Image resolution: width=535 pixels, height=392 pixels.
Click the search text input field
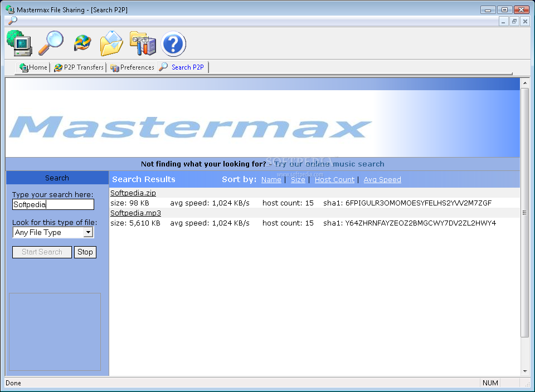[x=53, y=204]
